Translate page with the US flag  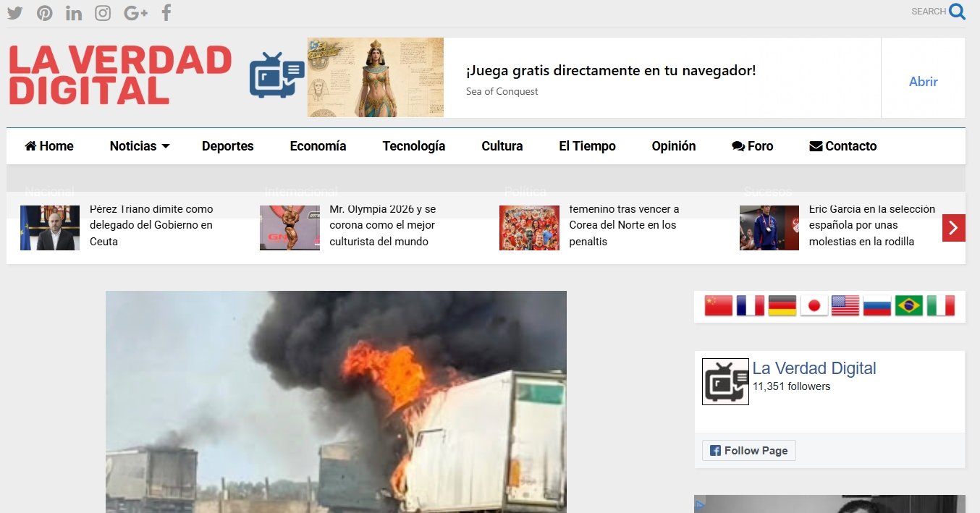click(845, 305)
